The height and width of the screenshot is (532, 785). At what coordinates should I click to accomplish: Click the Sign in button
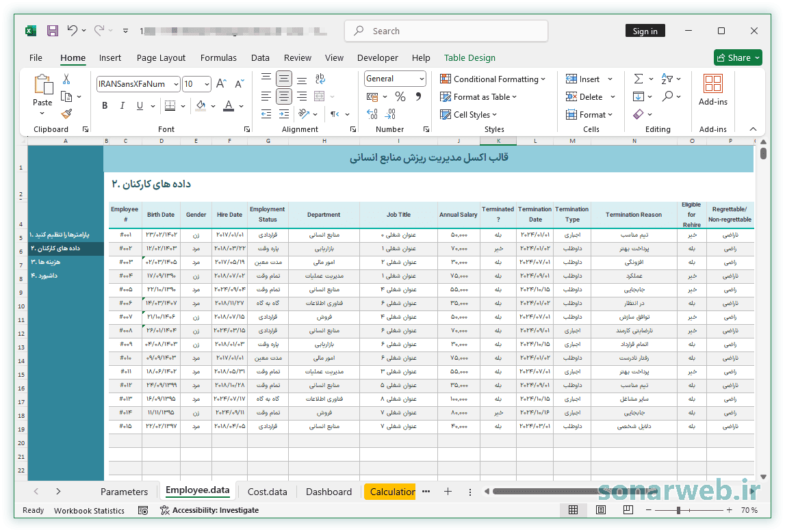(x=645, y=31)
